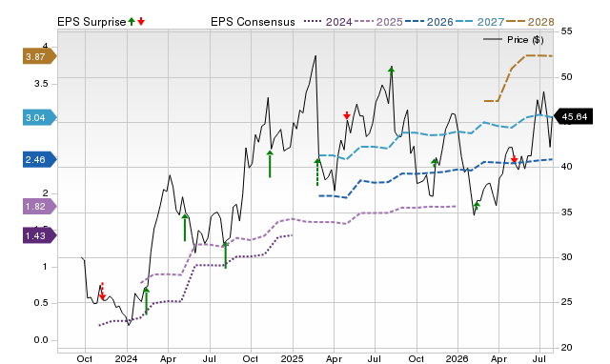Click the red miss arrow near April 2025
The image size is (610, 364).
coord(347,115)
